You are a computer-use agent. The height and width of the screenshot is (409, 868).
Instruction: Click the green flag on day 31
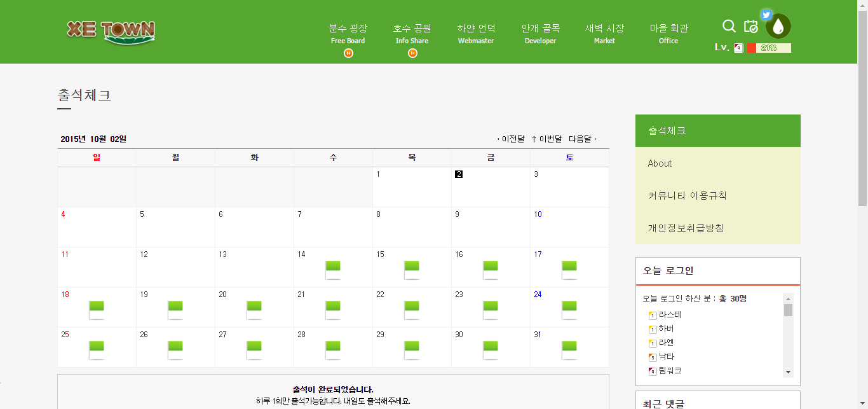tap(569, 350)
